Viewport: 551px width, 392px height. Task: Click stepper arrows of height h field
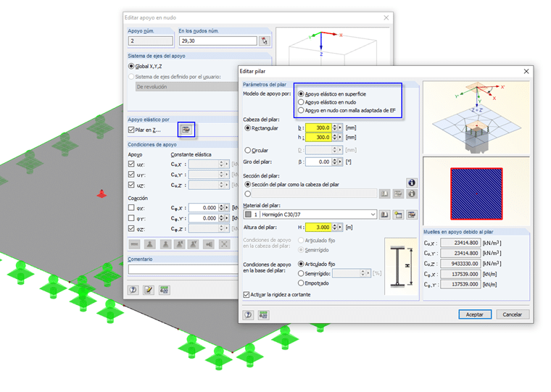[334, 138]
